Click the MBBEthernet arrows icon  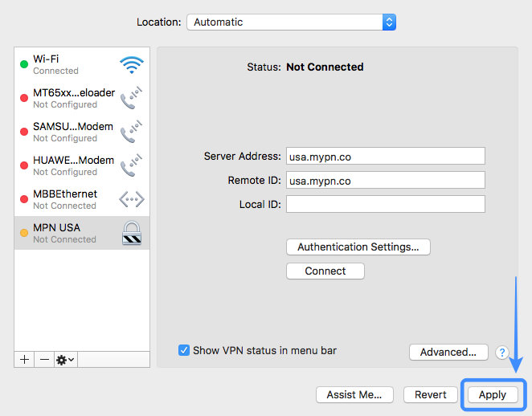pyautogui.click(x=132, y=199)
